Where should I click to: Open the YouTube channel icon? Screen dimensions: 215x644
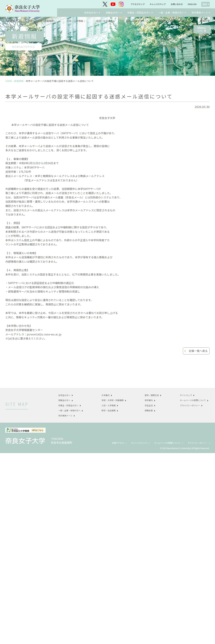(x=113, y=4)
